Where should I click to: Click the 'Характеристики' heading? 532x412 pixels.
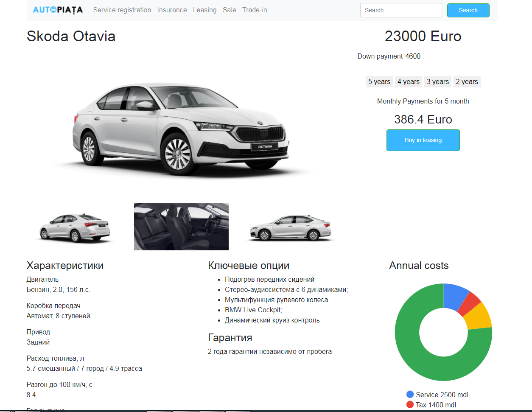tap(65, 266)
